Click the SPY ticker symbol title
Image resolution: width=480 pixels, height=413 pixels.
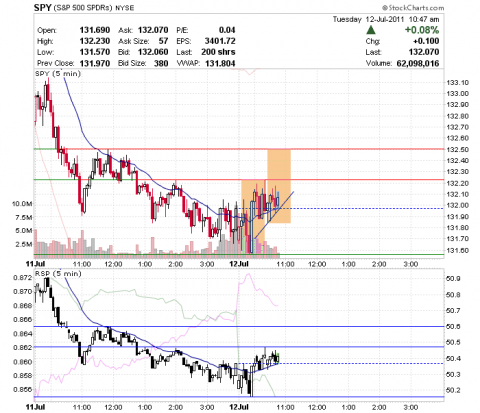click(42, 7)
